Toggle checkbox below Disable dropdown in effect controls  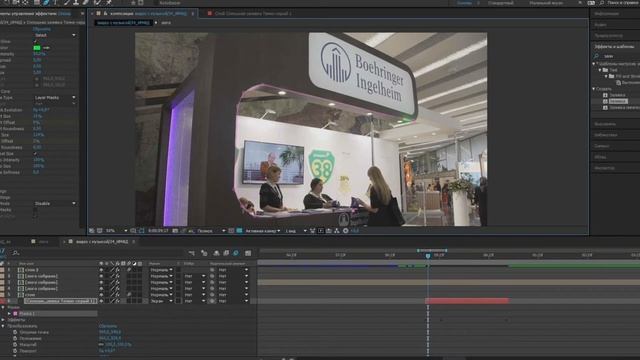(x=35, y=210)
